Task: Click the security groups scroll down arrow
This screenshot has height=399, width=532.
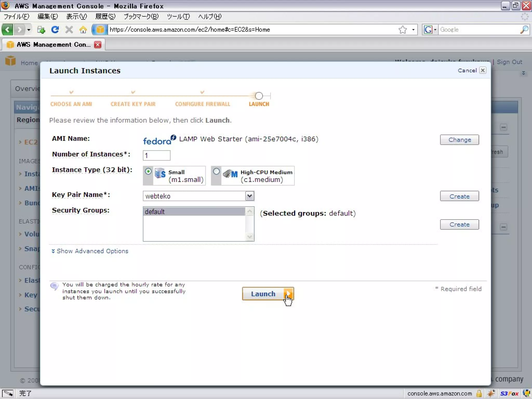Action: (249, 237)
